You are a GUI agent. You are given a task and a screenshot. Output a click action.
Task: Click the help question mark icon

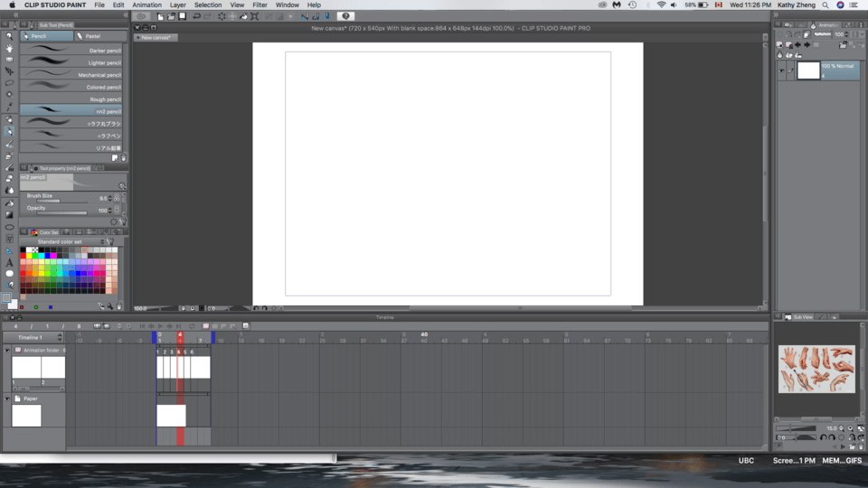click(345, 16)
